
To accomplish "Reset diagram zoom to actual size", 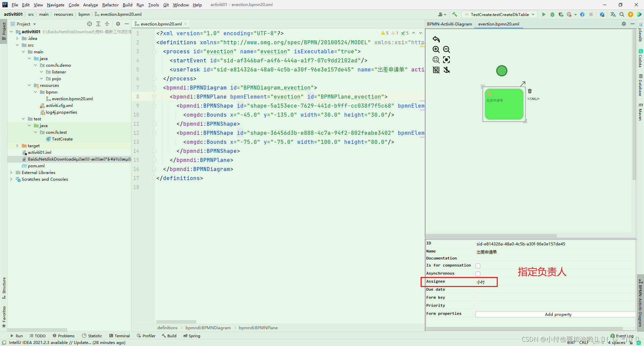I will point(436,60).
